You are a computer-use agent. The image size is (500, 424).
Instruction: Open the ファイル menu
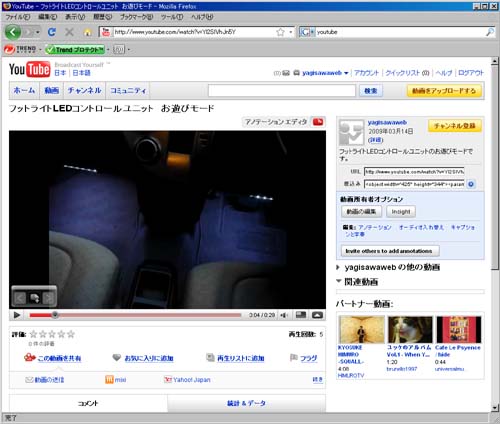(17, 17)
